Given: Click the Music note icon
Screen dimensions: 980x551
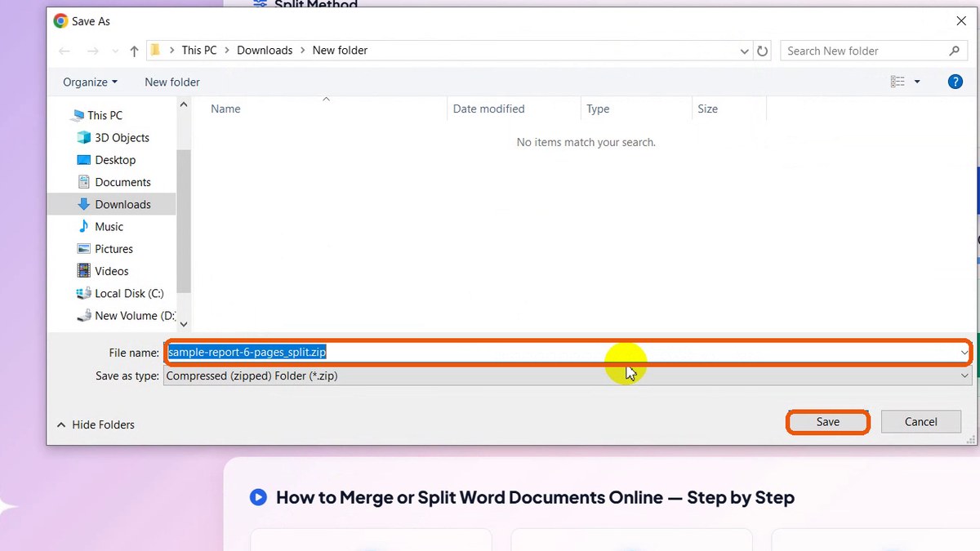Looking at the screenshot, I should [83, 226].
